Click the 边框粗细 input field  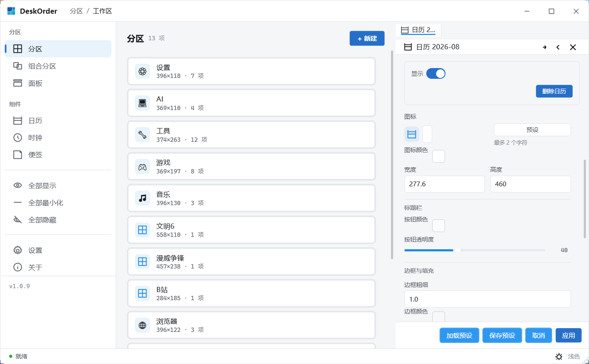pos(487,299)
